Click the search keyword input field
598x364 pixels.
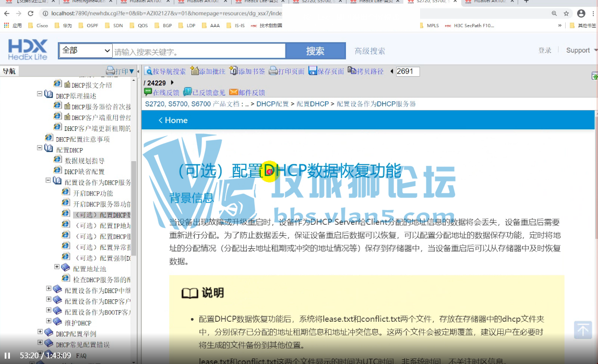(199, 51)
